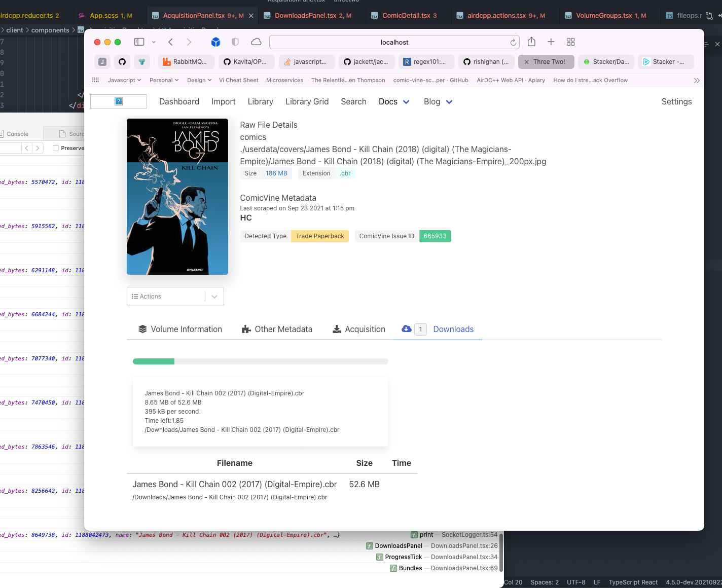Switch to the Volume Information tab

[x=181, y=329]
